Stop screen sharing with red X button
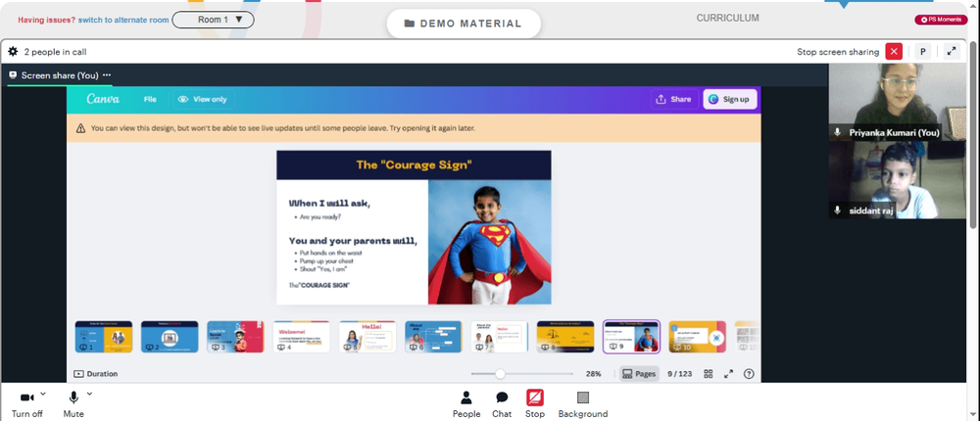This screenshot has width=980, height=421. pos(895,52)
